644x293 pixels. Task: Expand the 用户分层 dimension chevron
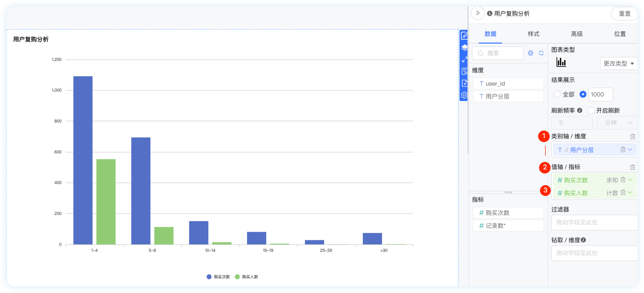pyautogui.click(x=630, y=150)
